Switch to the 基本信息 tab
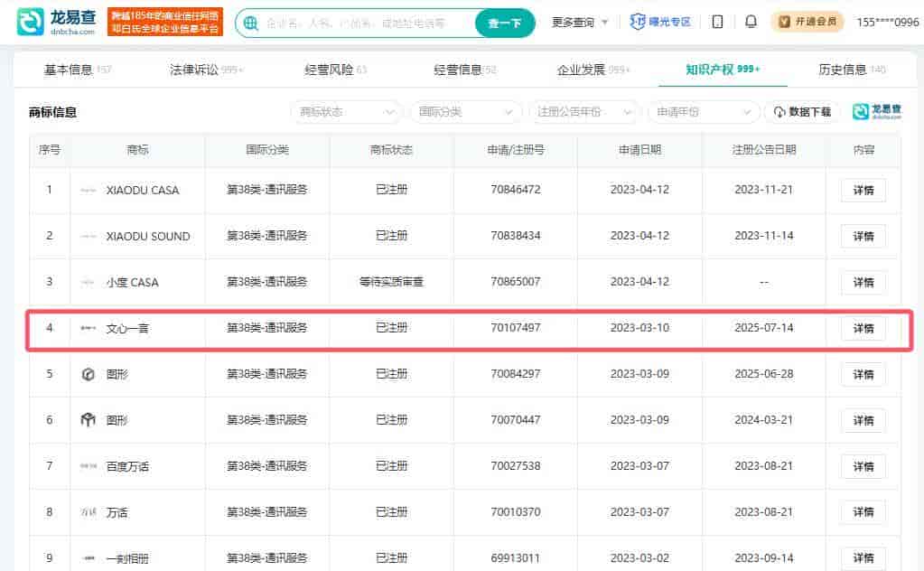This screenshot has width=924, height=571. (x=77, y=70)
